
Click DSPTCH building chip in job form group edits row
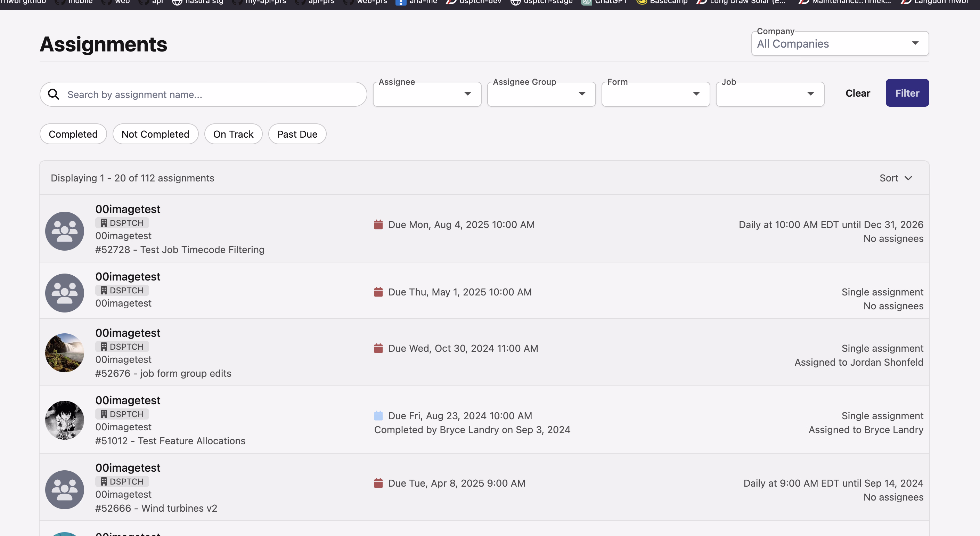(x=122, y=347)
